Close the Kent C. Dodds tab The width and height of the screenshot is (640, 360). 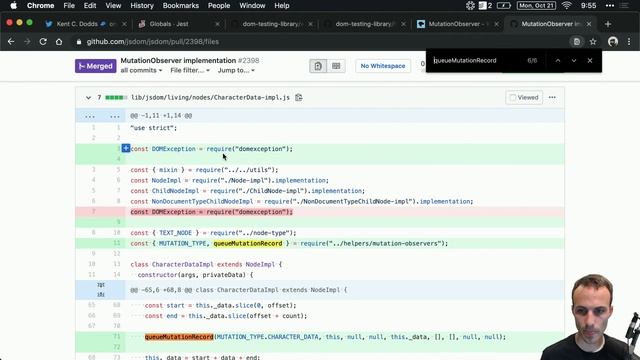point(124,24)
